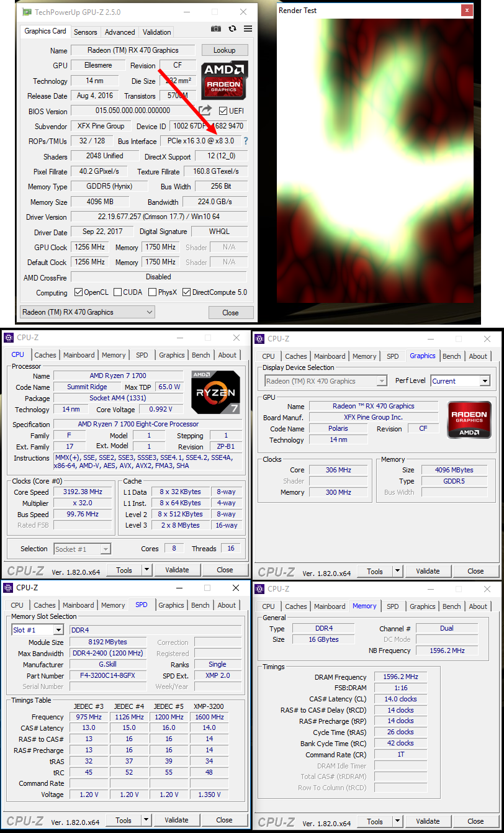Screen dimensions: 504x833
Task: Click the Close button in GPU-Z
Action: point(230,312)
